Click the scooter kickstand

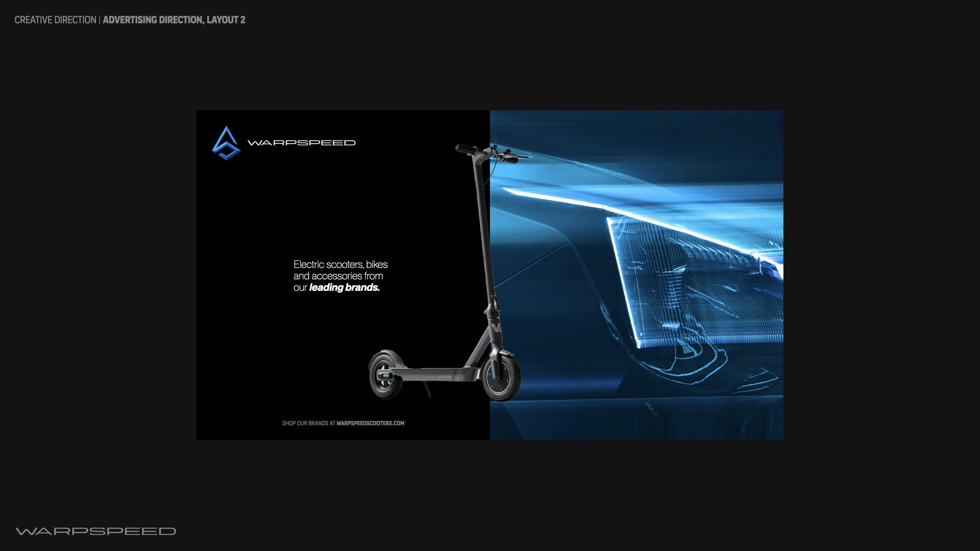pos(427,390)
